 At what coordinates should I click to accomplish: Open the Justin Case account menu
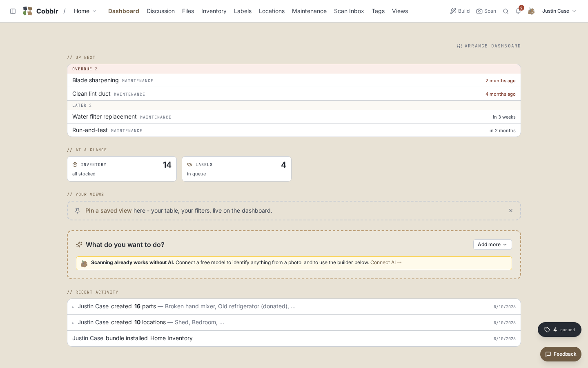559,11
